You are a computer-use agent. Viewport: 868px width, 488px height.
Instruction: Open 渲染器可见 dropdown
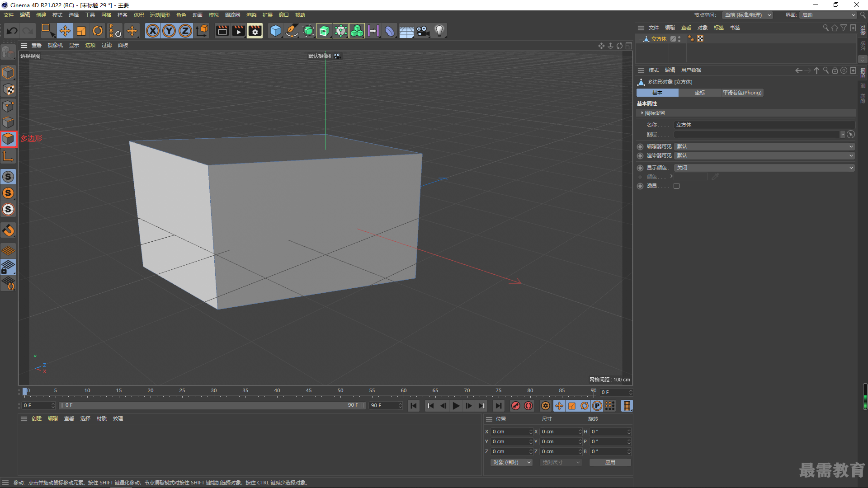764,155
